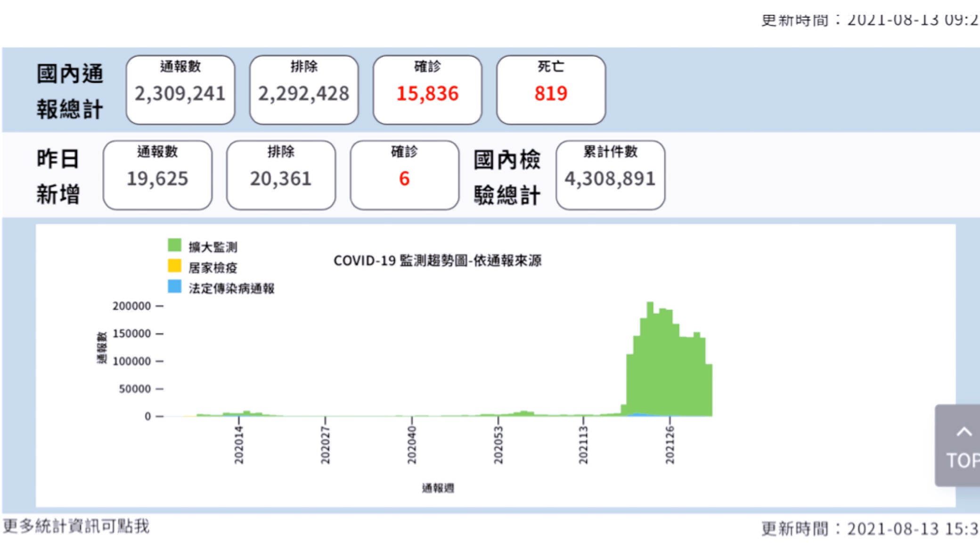Screen dimensions: 980x551
Task: Click the 202040 x-axis week label
Action: coord(412,445)
